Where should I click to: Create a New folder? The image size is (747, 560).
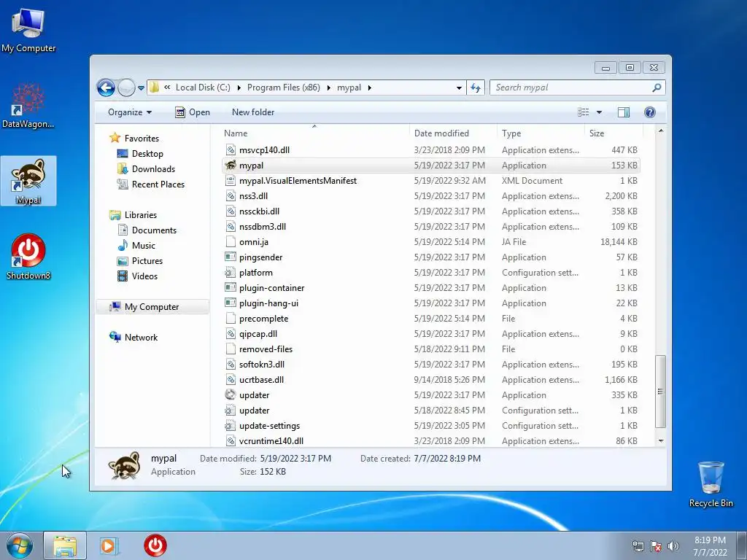(x=253, y=112)
